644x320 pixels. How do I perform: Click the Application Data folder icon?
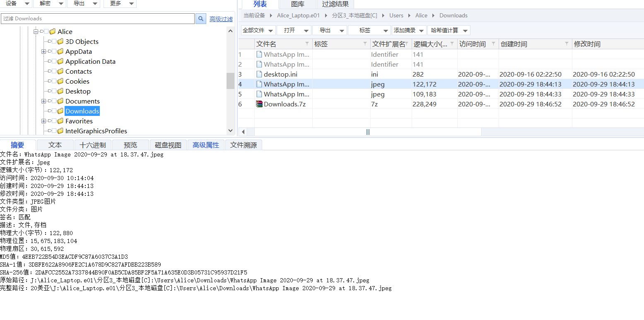(60, 61)
